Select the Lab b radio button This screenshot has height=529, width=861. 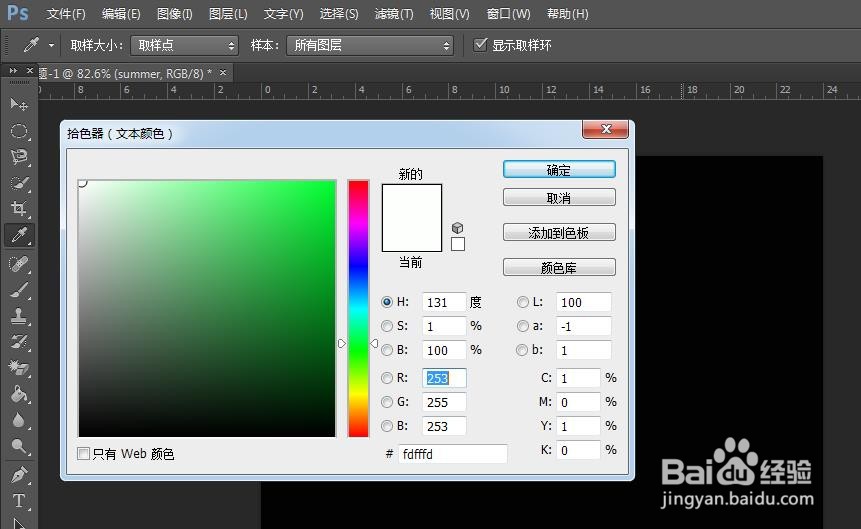522,350
